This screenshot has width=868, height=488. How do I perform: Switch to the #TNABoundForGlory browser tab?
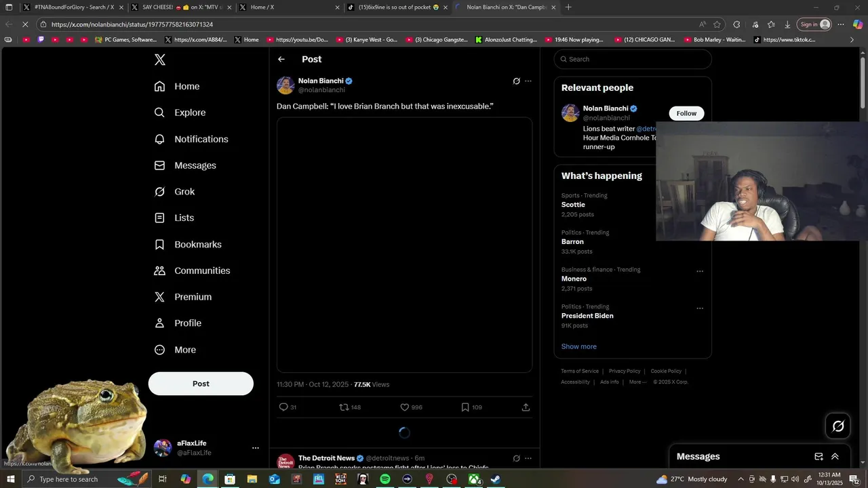[74, 7]
